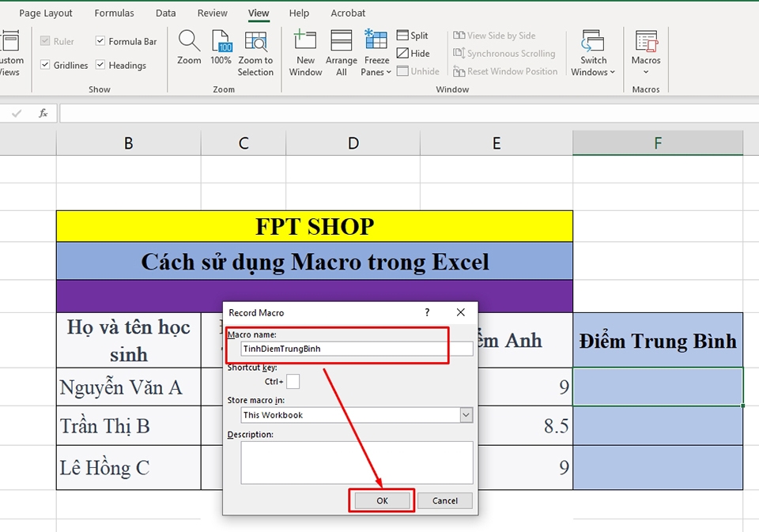Click Reset Window Position
This screenshot has width=759, height=532.
pyautogui.click(x=505, y=71)
